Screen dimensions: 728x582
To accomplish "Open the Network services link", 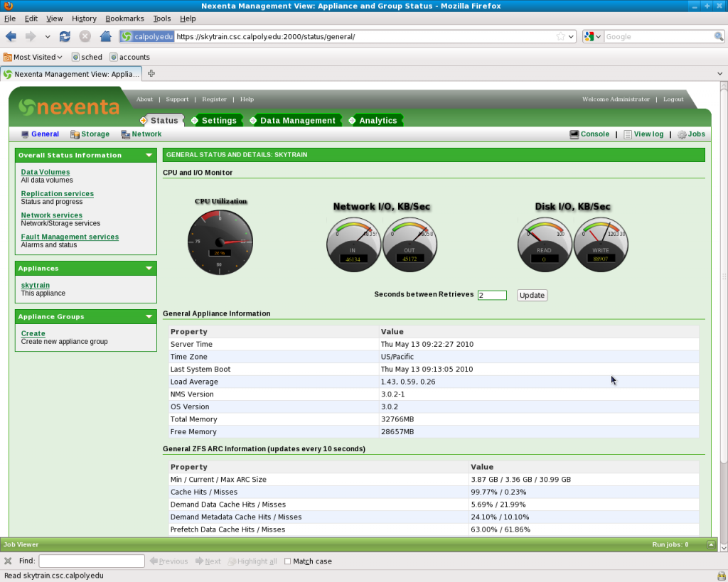I will point(51,215).
